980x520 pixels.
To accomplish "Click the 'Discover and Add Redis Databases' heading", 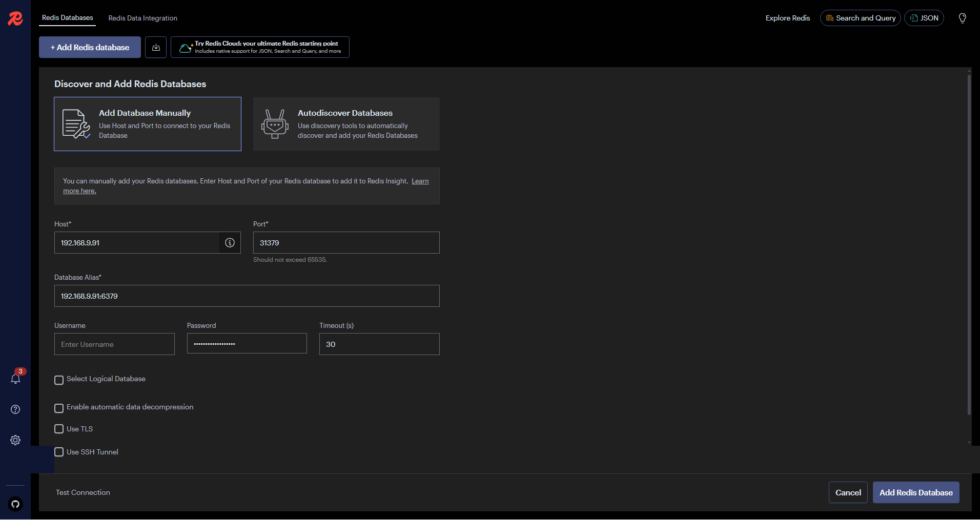I will [x=130, y=84].
